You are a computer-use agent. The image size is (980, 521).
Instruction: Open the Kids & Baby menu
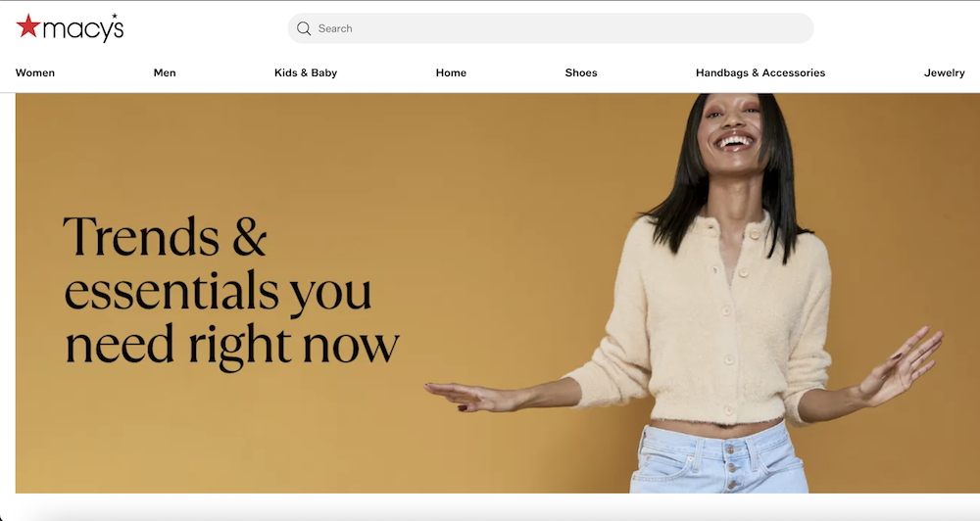tap(306, 72)
